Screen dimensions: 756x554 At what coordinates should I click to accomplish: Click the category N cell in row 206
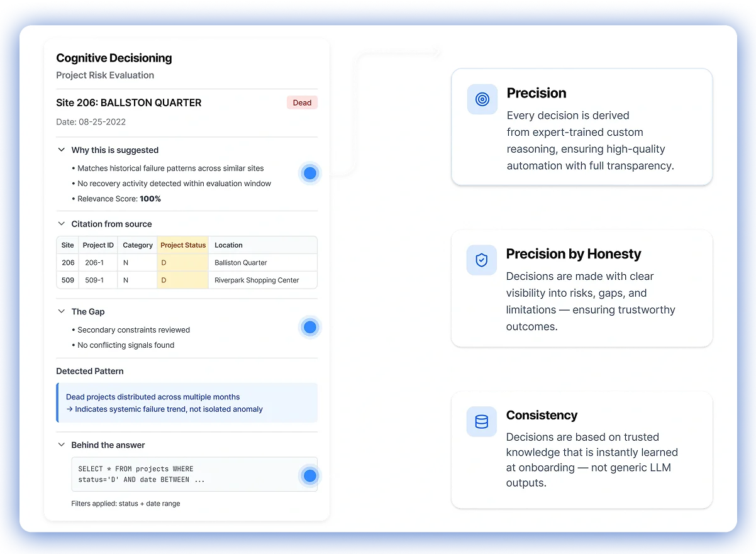click(x=138, y=263)
